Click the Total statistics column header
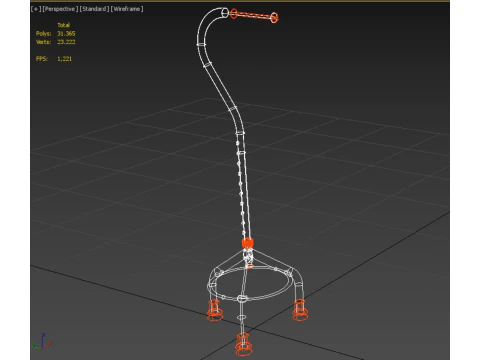This screenshot has width=480, height=360. [63, 25]
